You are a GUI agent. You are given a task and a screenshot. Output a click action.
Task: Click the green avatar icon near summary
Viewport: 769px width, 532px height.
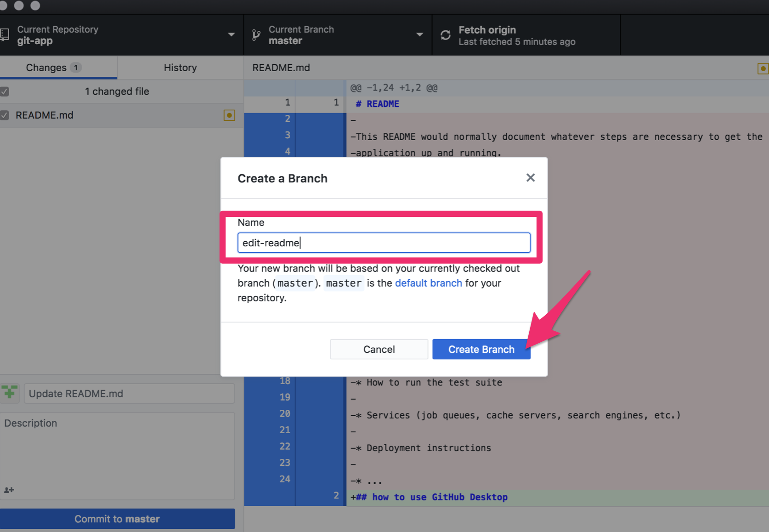(10, 393)
